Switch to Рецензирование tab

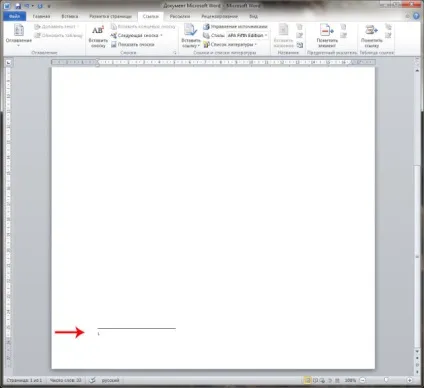click(x=219, y=16)
